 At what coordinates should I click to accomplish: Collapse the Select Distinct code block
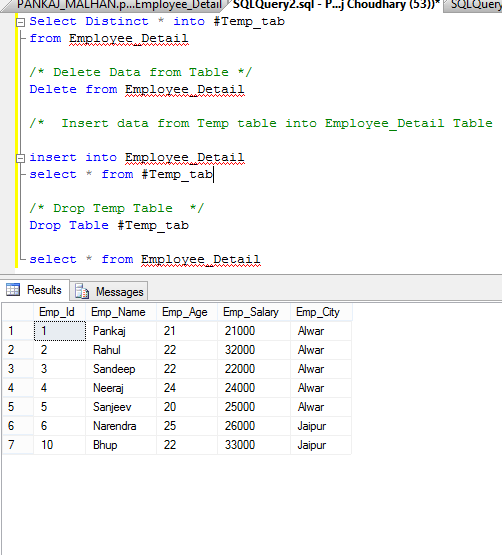point(21,22)
